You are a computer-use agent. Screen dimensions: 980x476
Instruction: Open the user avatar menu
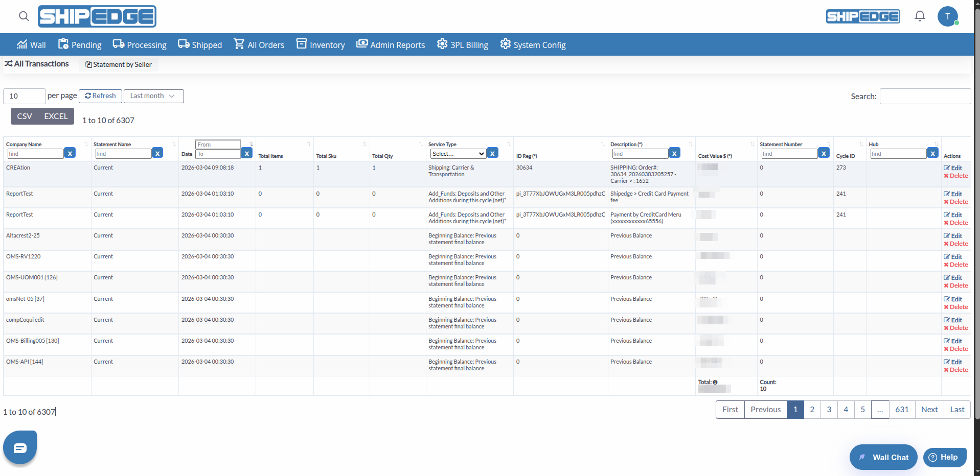(x=948, y=16)
